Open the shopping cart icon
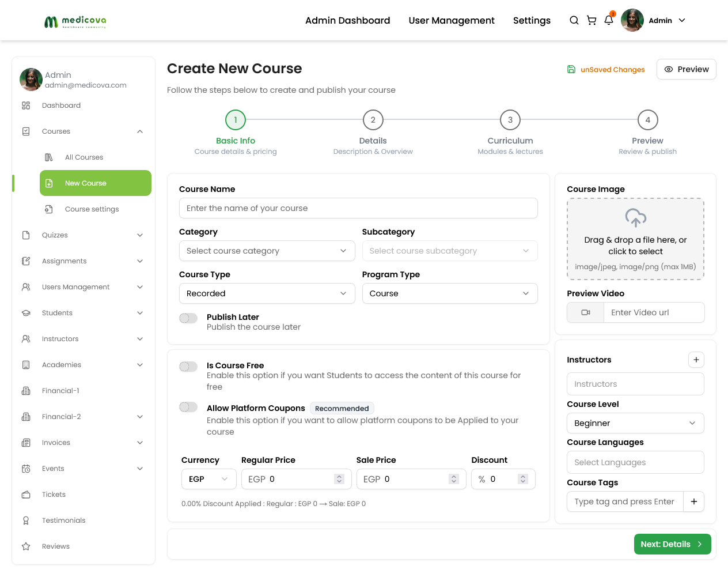This screenshot has height=581, width=728. 591,20
